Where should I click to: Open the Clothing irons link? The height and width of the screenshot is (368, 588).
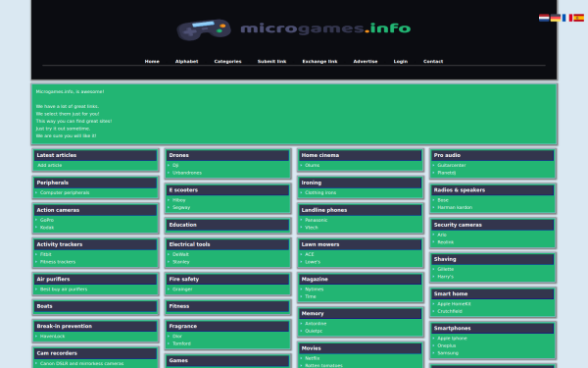pyautogui.click(x=320, y=192)
